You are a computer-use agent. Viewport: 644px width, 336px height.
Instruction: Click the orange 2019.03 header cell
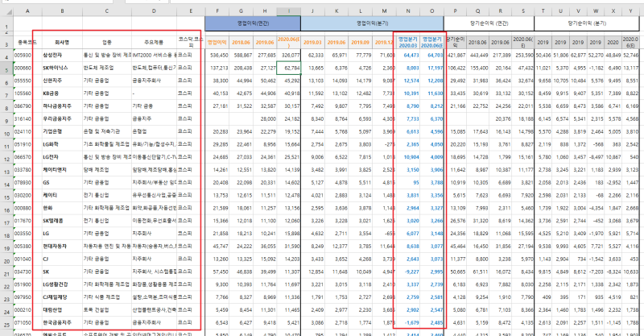(x=312, y=42)
